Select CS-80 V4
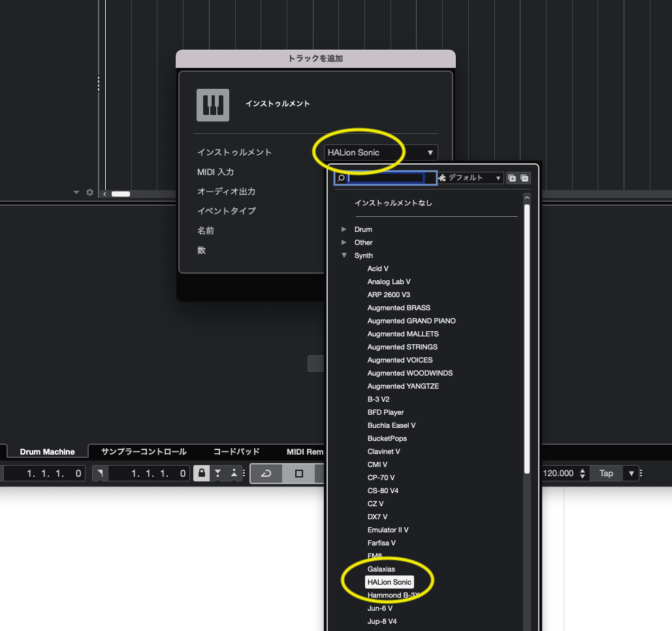This screenshot has height=631, width=672. tap(383, 491)
